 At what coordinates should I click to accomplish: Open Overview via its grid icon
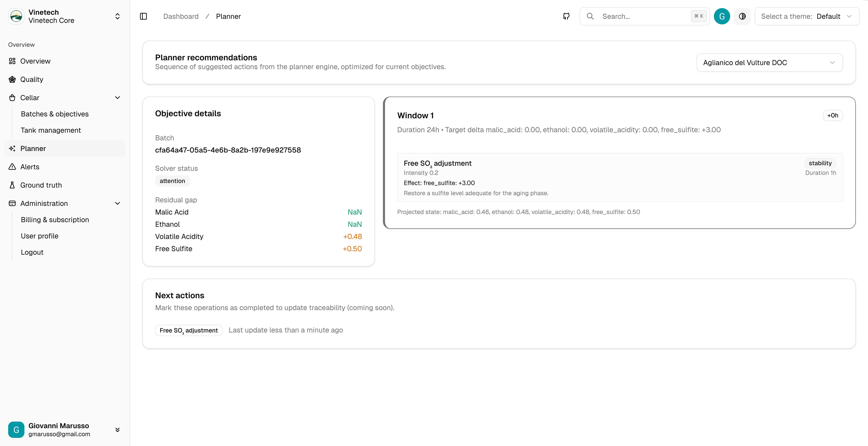(12, 61)
